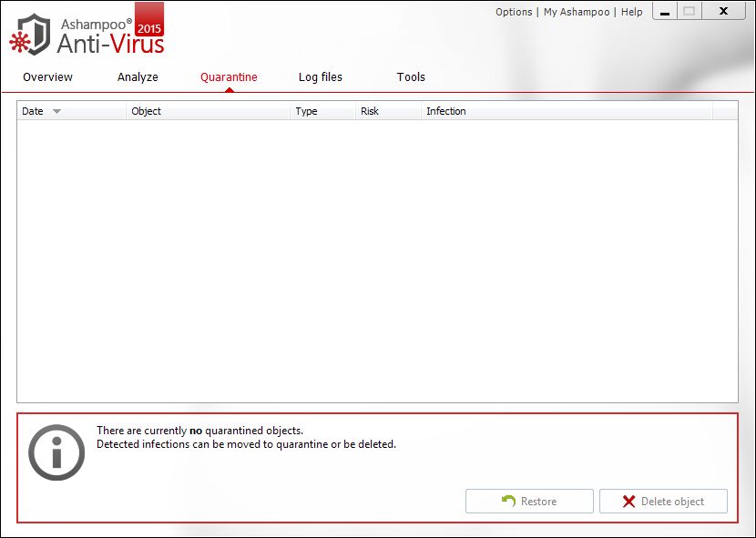
Task: Open the My Ashampoo link
Action: pos(577,12)
